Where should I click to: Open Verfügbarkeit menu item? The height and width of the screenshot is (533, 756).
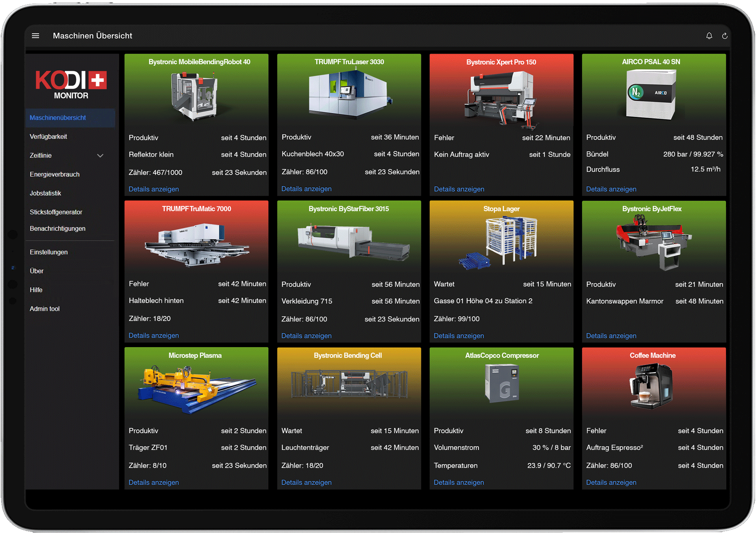tap(48, 137)
